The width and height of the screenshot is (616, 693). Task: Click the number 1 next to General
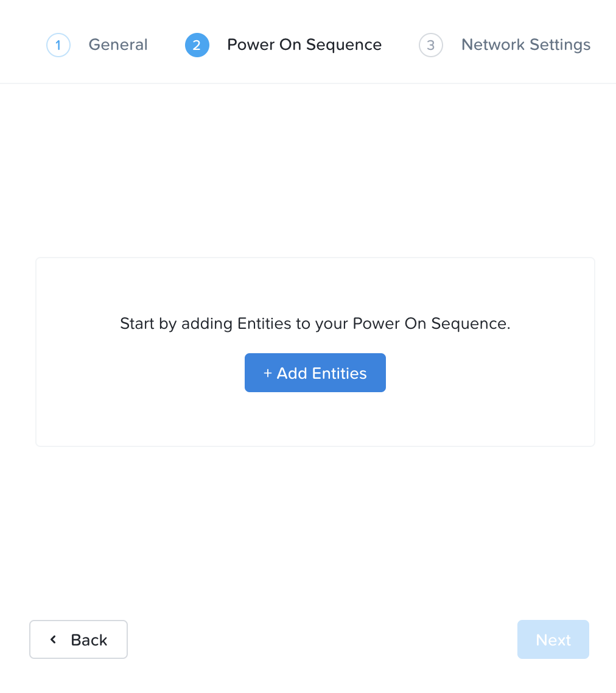tap(58, 45)
